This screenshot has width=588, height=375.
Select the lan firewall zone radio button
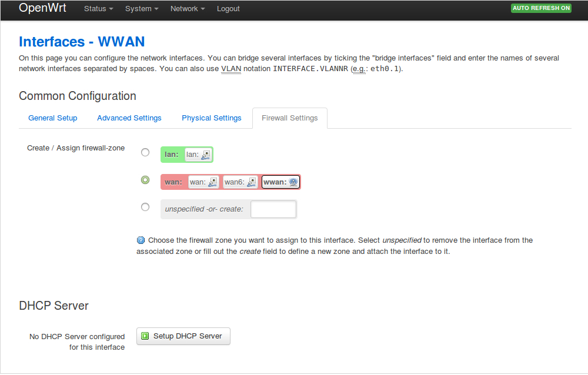tap(145, 153)
